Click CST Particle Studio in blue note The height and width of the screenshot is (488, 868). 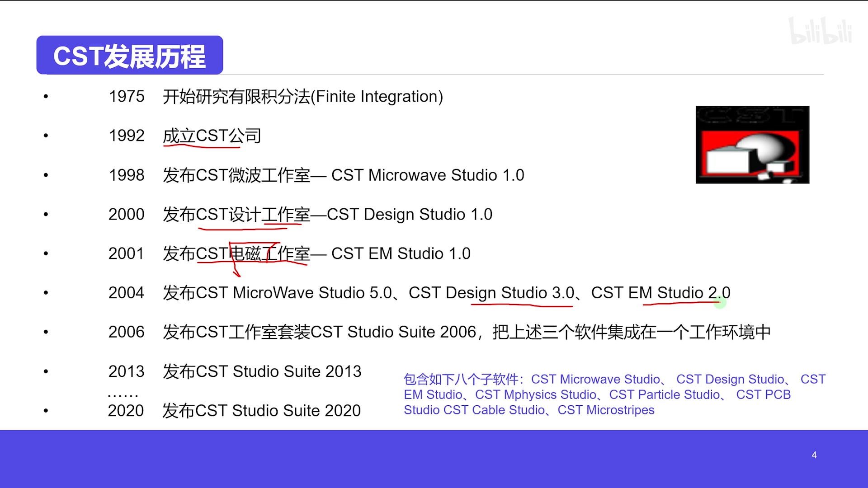pos(665,394)
